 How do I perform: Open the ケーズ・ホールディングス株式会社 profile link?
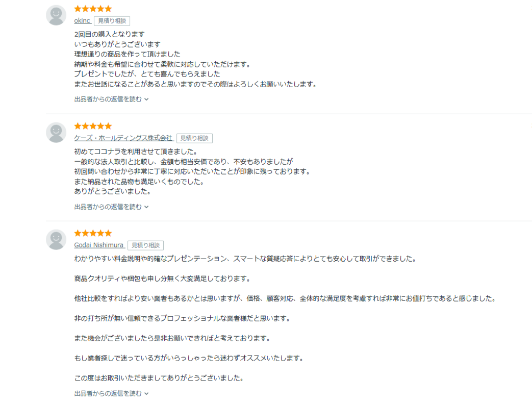[x=123, y=138]
